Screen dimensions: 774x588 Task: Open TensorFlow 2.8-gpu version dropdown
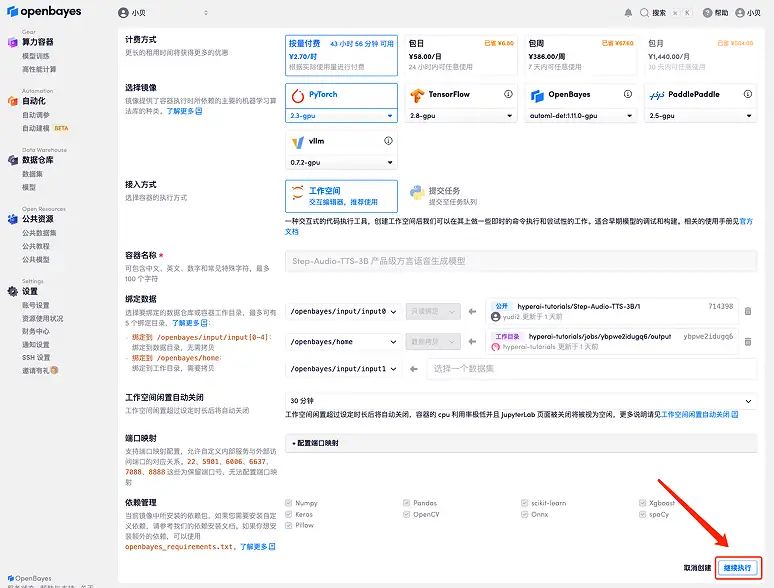point(461,116)
